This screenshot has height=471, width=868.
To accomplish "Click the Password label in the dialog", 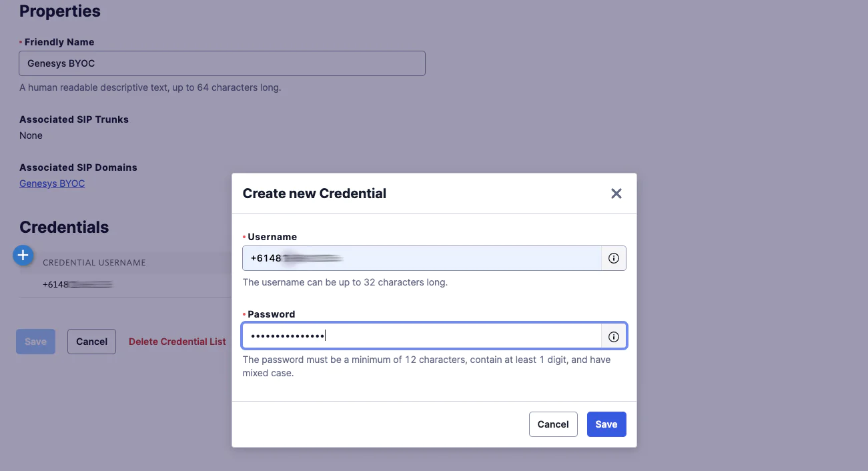I will (271, 314).
